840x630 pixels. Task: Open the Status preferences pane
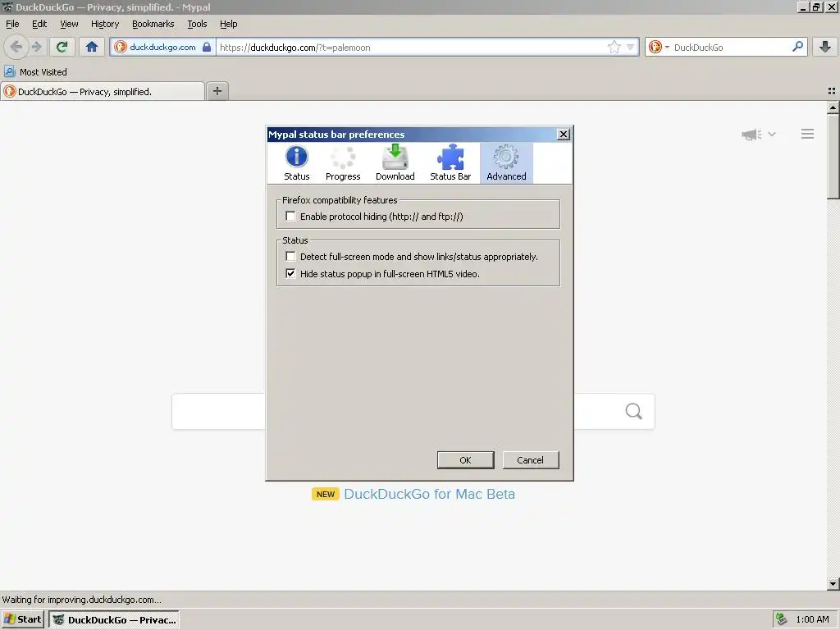point(296,163)
